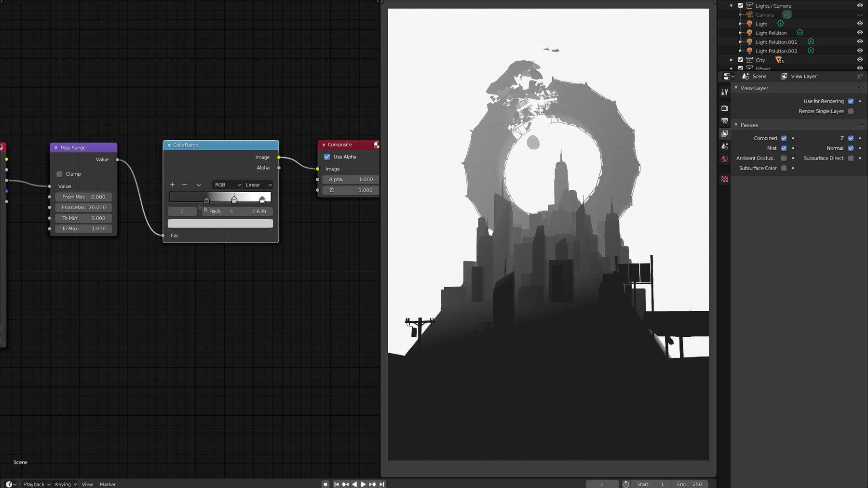Open the World properties tab
This screenshot has width=868, height=488.
coord(724,159)
